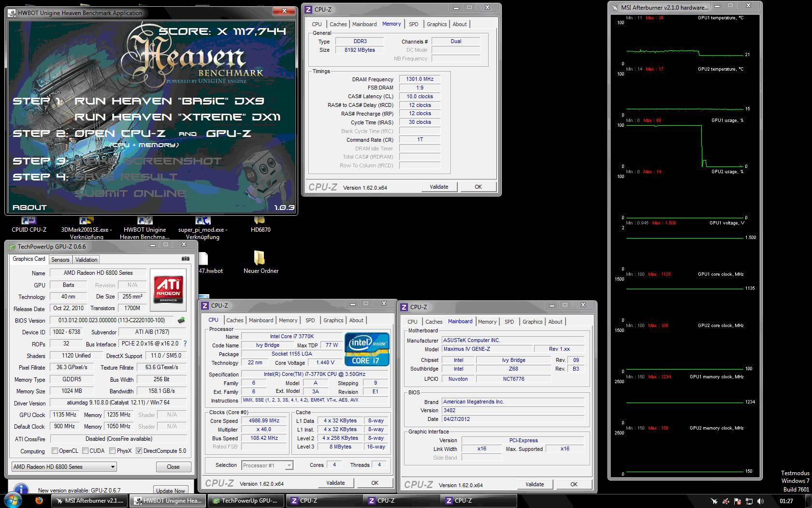Click the taskbar clock showing 01:27
Screen dimensions: 812x508
[x=786, y=501]
